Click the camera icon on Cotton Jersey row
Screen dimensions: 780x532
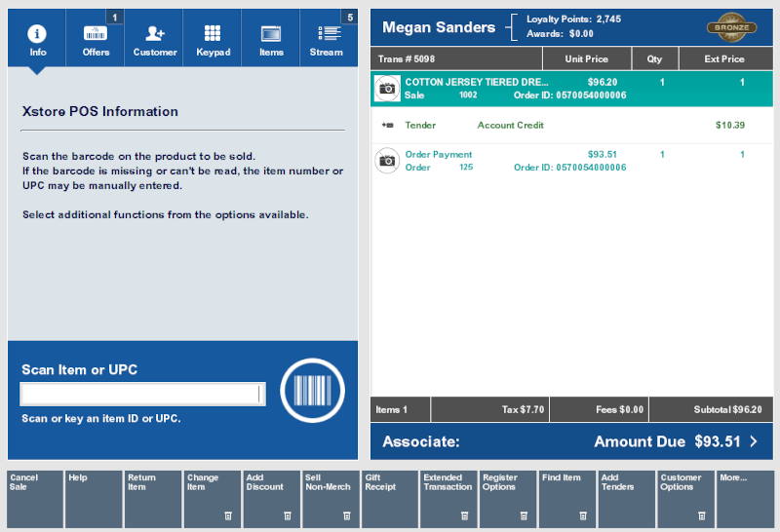click(387, 89)
